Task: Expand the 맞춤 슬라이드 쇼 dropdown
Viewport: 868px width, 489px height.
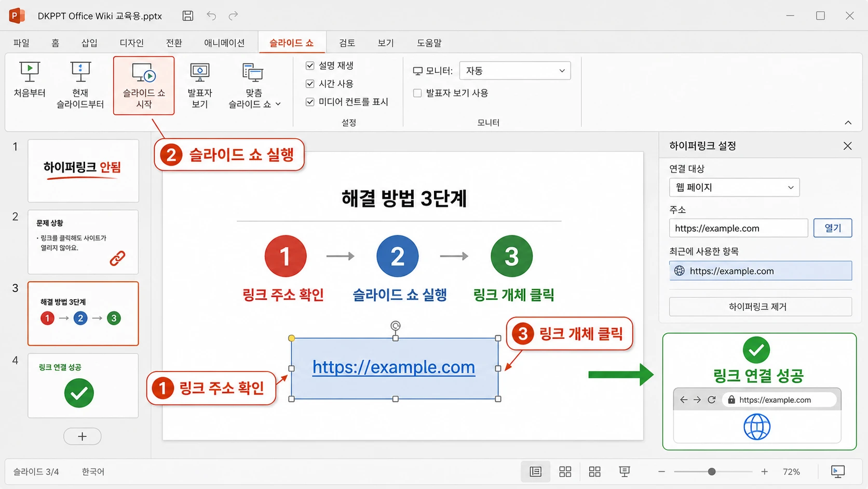Action: pos(254,85)
